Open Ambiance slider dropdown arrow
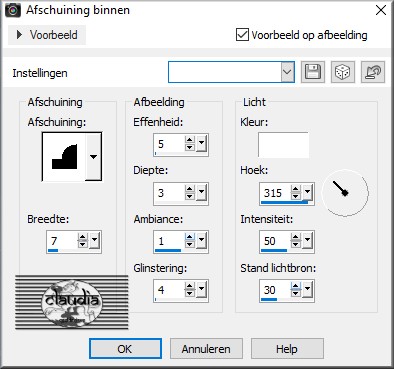394x369 pixels. [x=201, y=240]
